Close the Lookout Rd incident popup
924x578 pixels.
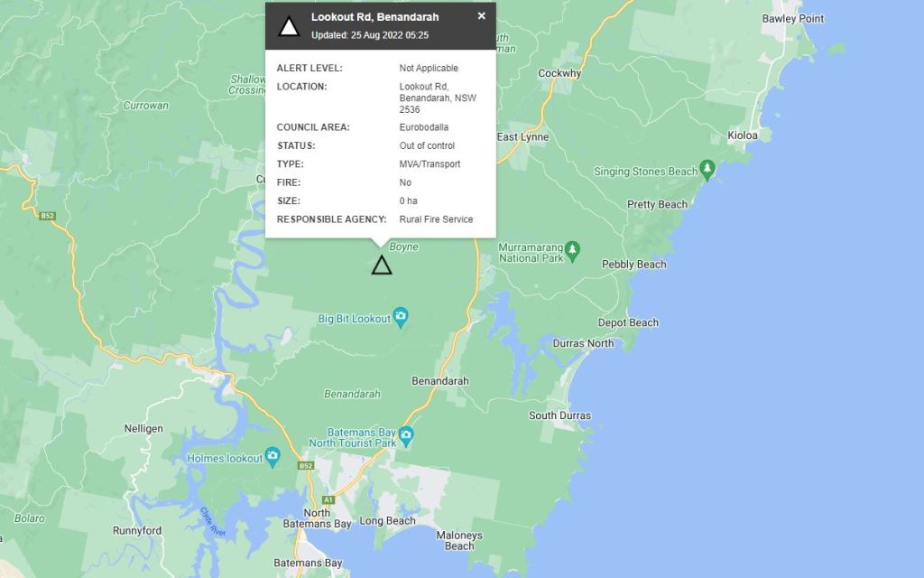pyautogui.click(x=482, y=16)
